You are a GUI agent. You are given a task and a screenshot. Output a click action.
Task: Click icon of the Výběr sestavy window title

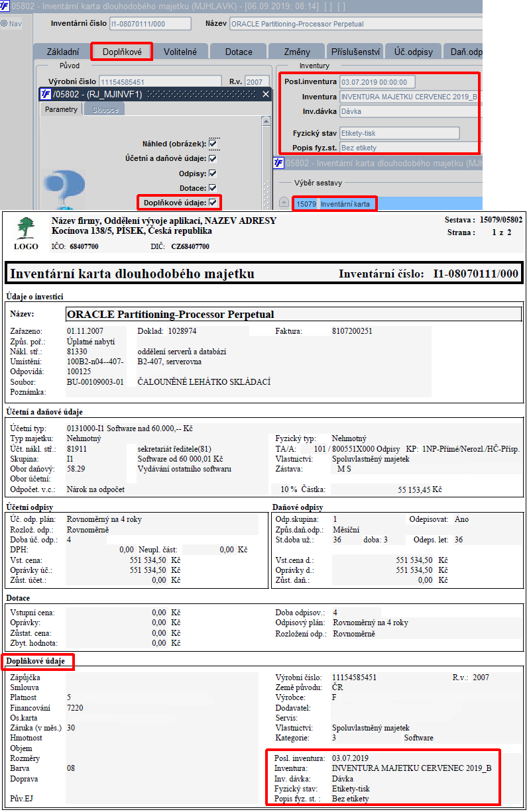point(278,162)
